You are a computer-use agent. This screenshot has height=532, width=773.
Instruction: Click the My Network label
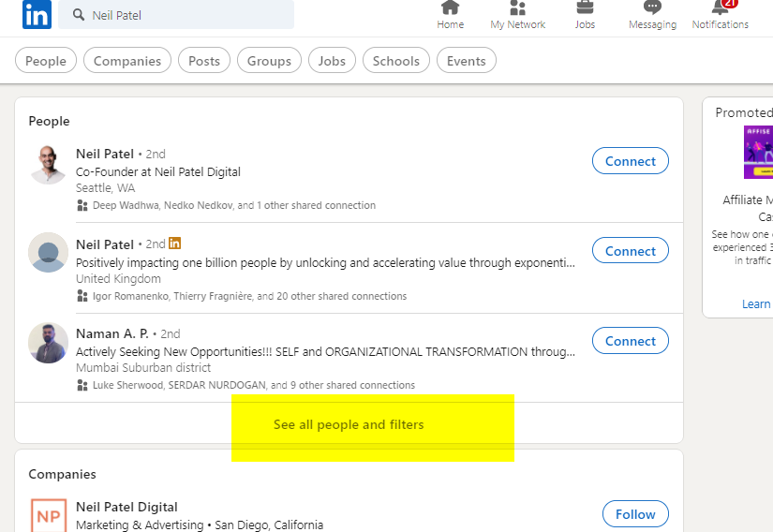(x=517, y=24)
